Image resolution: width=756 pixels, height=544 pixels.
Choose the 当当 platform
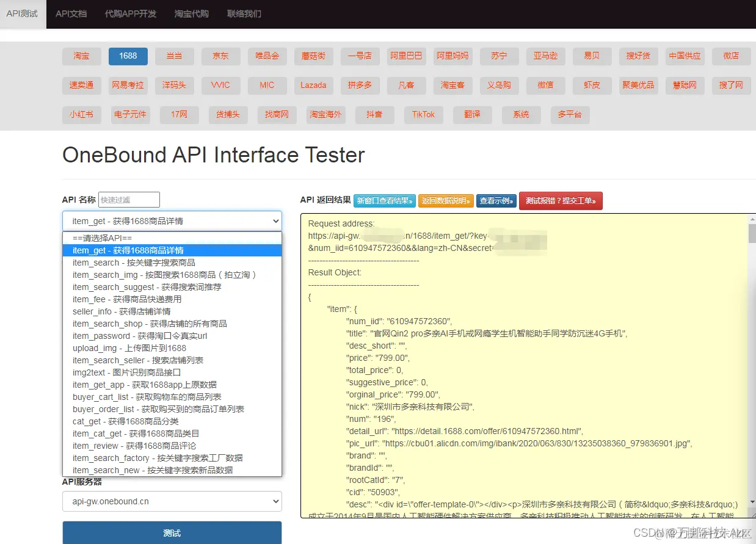point(174,56)
